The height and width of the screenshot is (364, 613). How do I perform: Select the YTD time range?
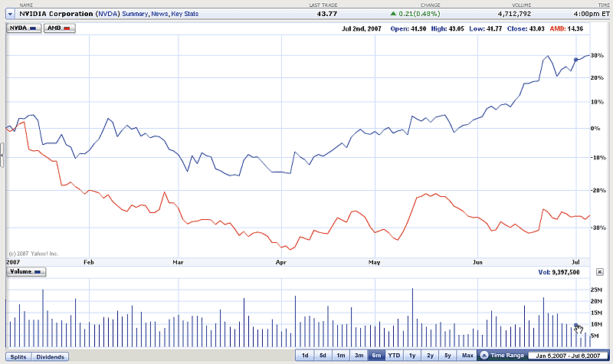(394, 356)
